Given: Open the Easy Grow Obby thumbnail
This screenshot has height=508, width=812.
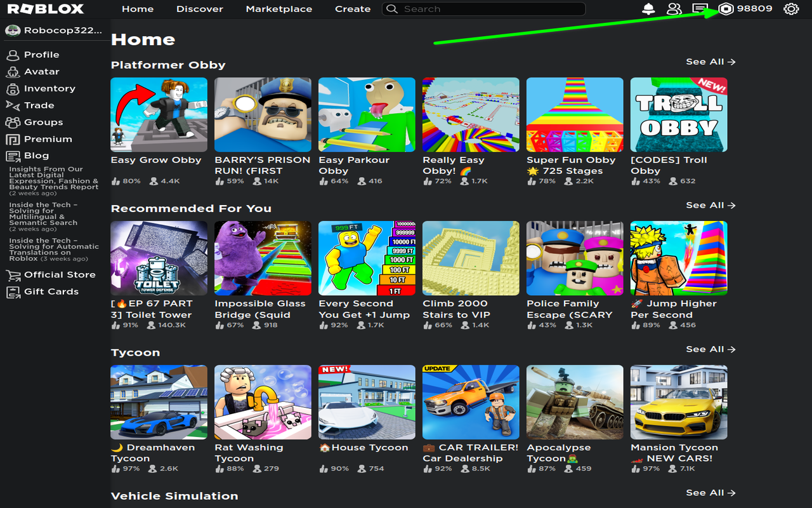Looking at the screenshot, I should [159, 115].
